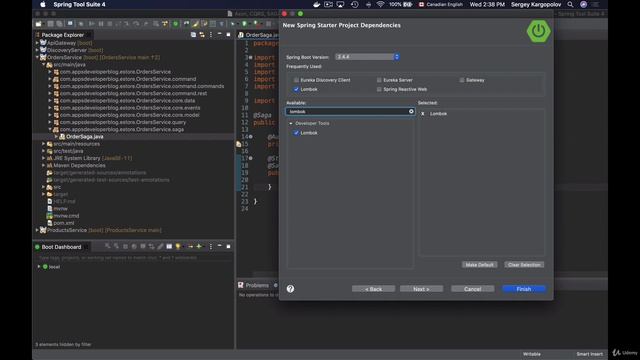Click the New file toolbar icon

coord(38,24)
